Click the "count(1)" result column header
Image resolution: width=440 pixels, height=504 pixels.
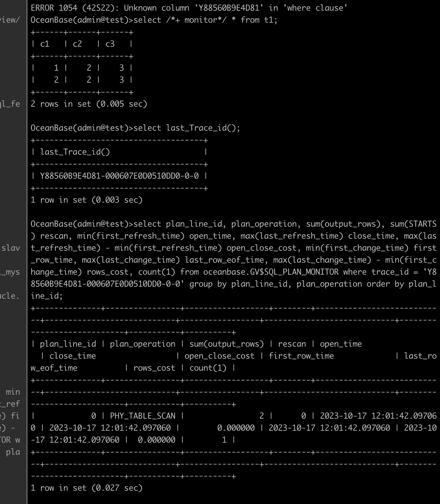[x=208, y=368]
